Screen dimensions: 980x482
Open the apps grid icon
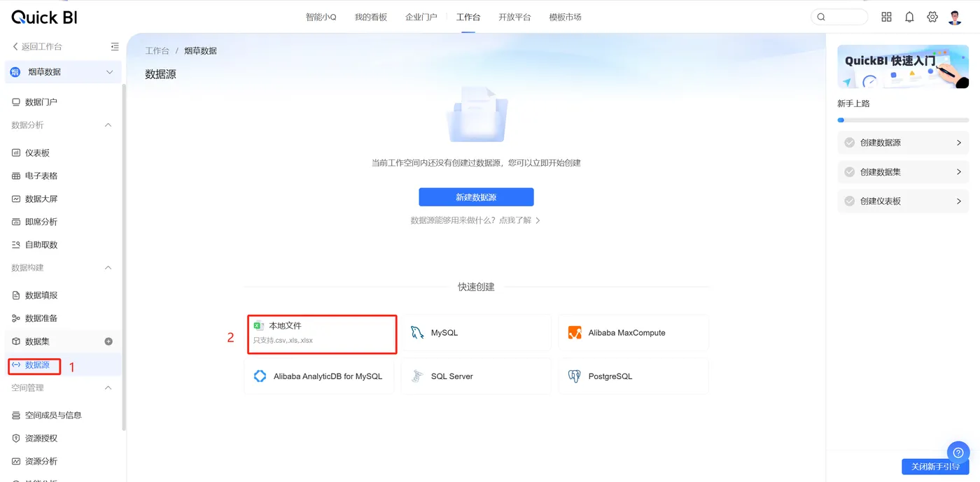pyautogui.click(x=886, y=17)
